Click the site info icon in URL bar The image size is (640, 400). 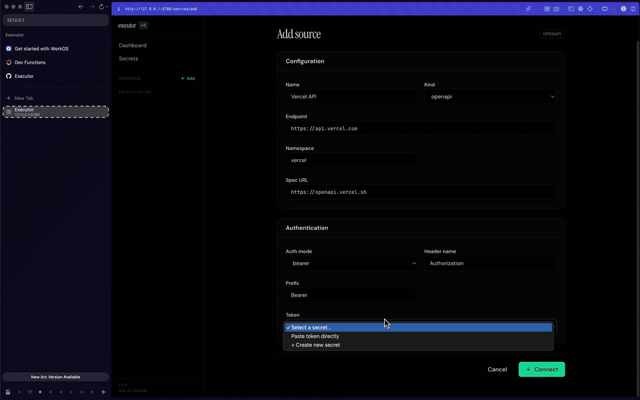coord(119,9)
